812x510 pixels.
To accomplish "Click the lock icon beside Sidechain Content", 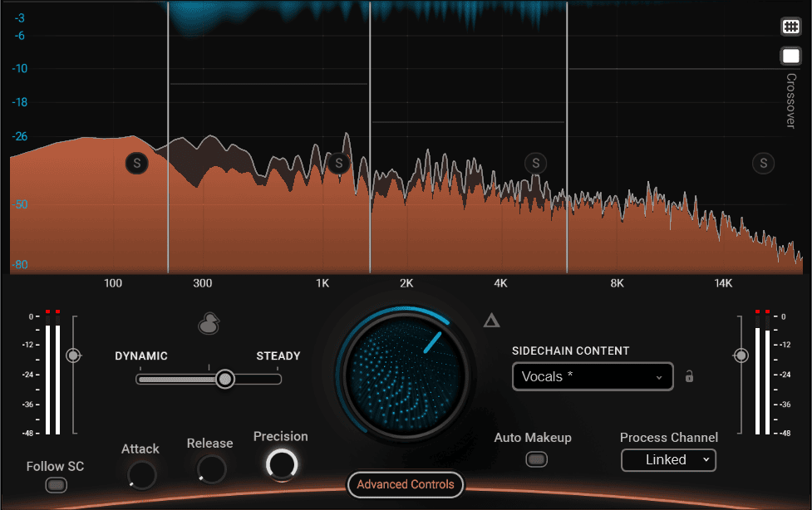I will pos(689,376).
